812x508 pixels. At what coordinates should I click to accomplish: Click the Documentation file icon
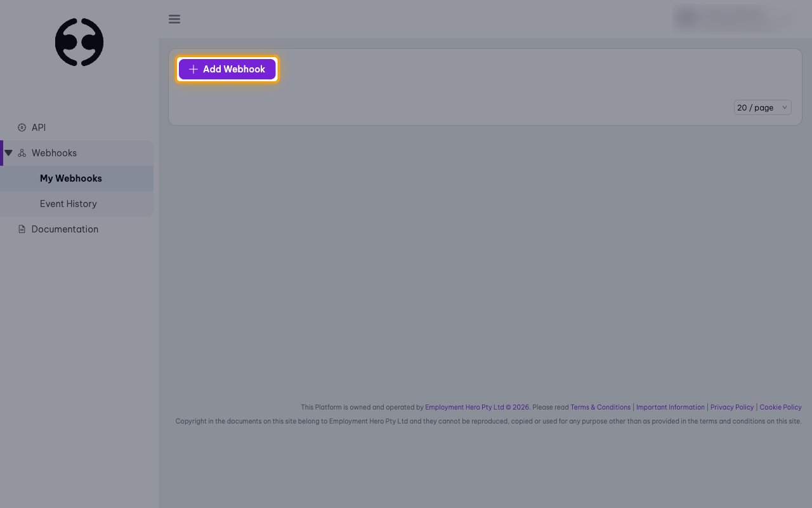coord(22,229)
